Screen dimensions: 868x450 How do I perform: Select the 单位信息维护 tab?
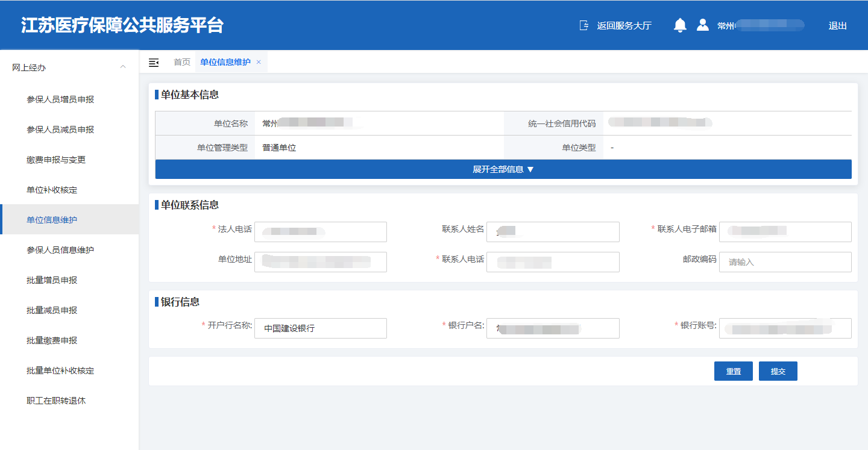click(x=225, y=62)
